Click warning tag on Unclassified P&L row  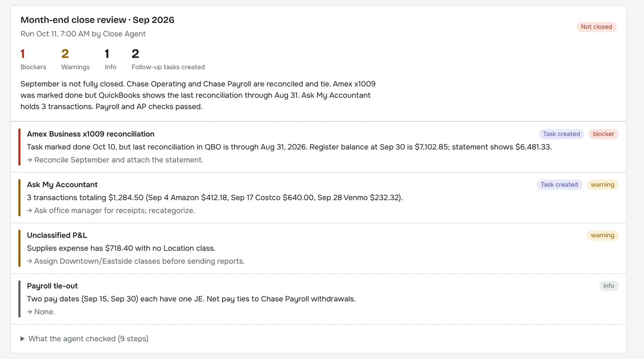click(x=603, y=235)
